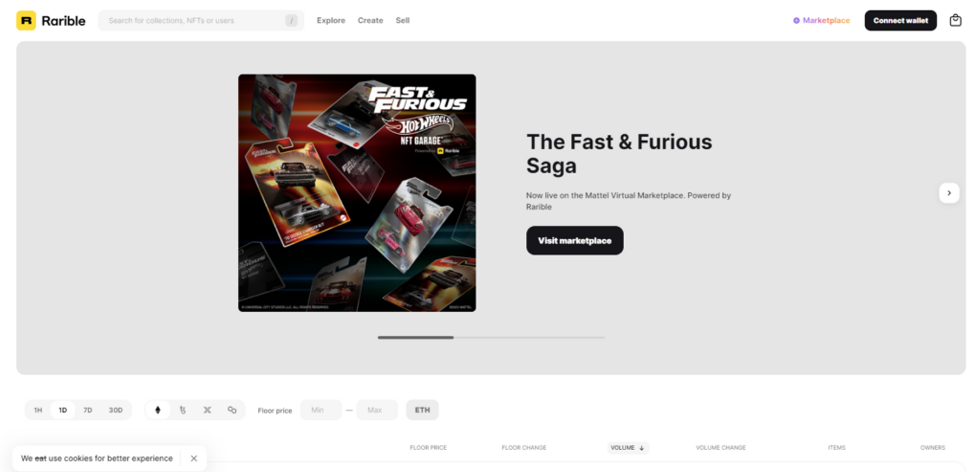980x472 pixels.
Task: Switch time range to 1H
Action: (38, 410)
